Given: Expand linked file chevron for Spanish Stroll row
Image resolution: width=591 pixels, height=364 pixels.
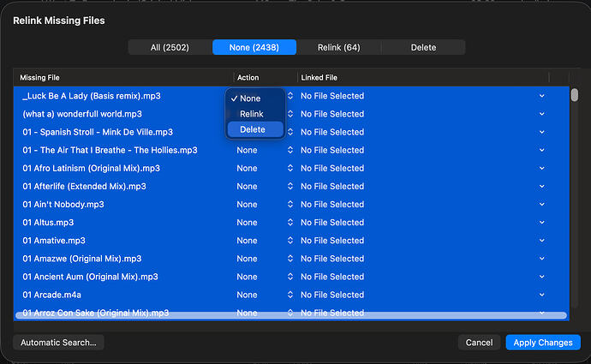Looking at the screenshot, I should coord(541,132).
